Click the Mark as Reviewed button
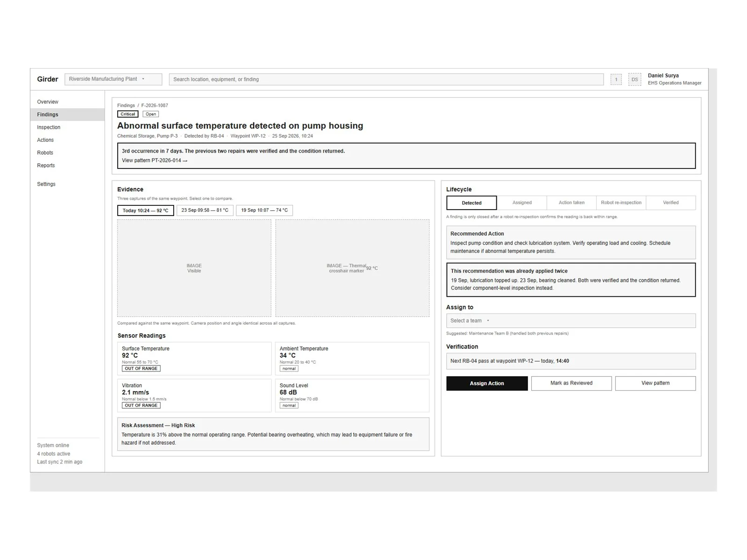Viewport: 747px width, 560px height. (571, 383)
